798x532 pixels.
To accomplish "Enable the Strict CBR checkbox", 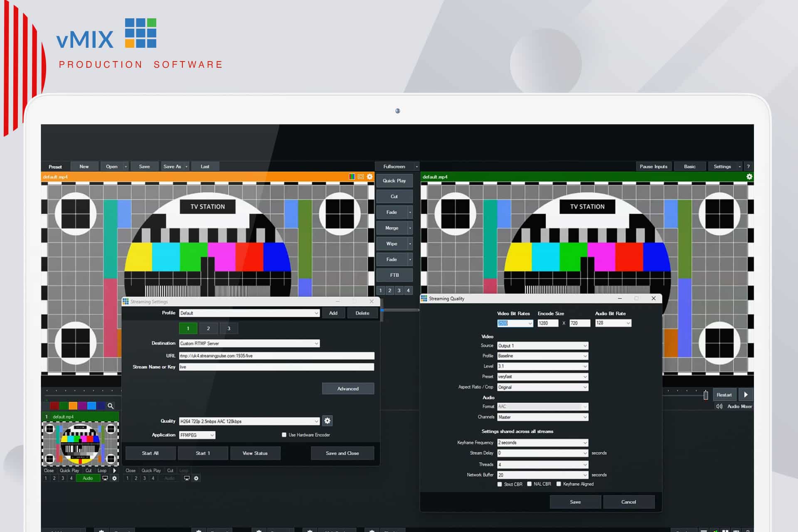I will [x=500, y=484].
